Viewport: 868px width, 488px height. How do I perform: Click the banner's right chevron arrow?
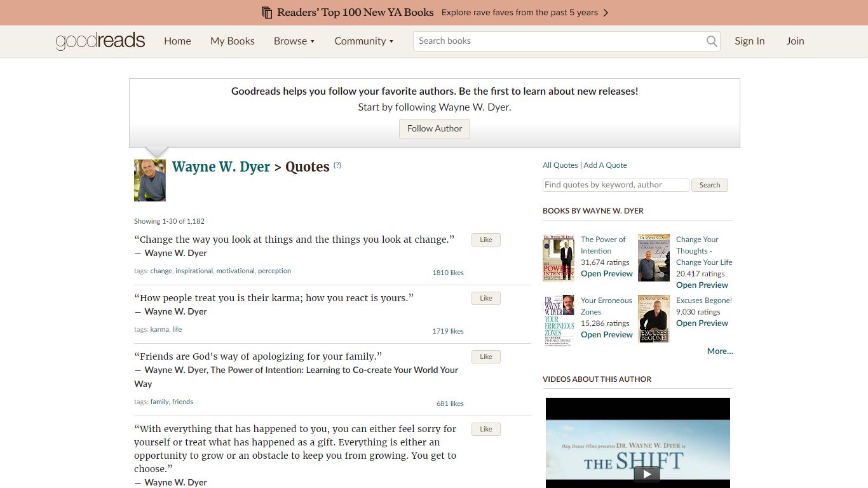(606, 13)
